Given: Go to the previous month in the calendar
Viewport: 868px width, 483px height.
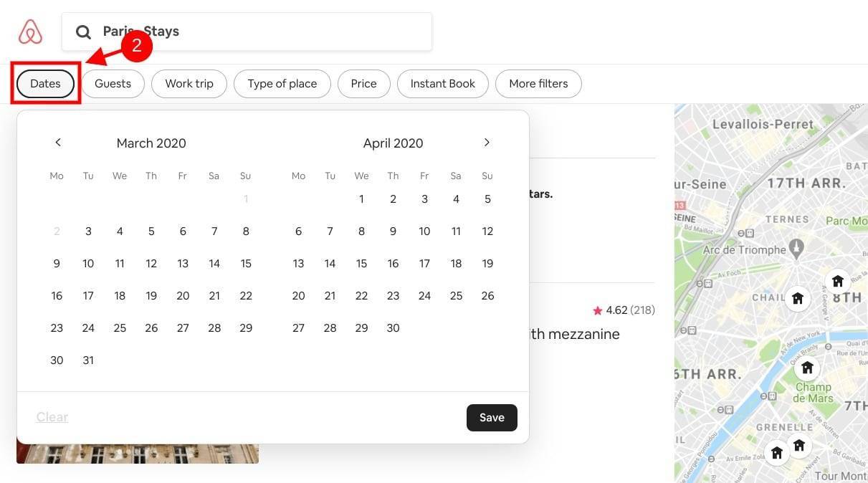Looking at the screenshot, I should (x=57, y=142).
